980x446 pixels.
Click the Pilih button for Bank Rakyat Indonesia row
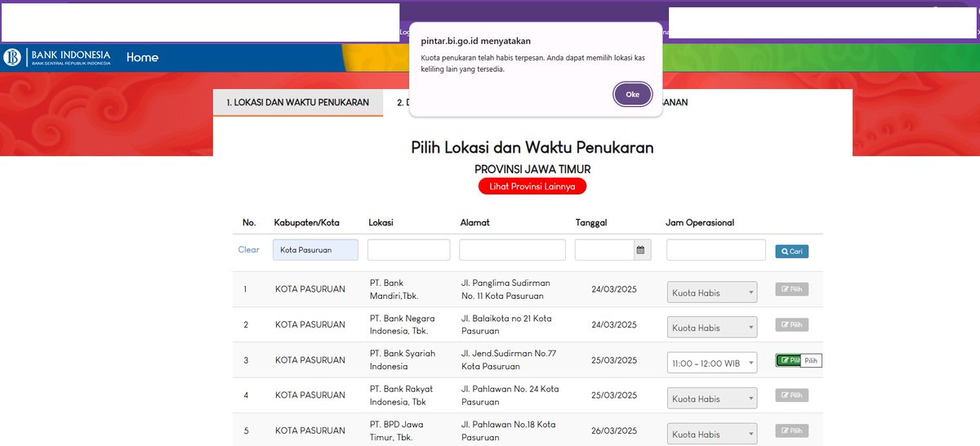(x=791, y=395)
